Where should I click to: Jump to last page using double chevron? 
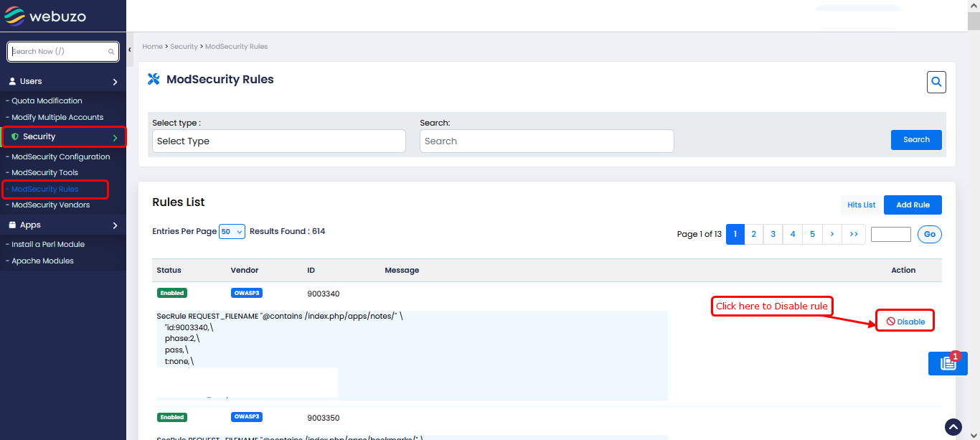point(854,234)
